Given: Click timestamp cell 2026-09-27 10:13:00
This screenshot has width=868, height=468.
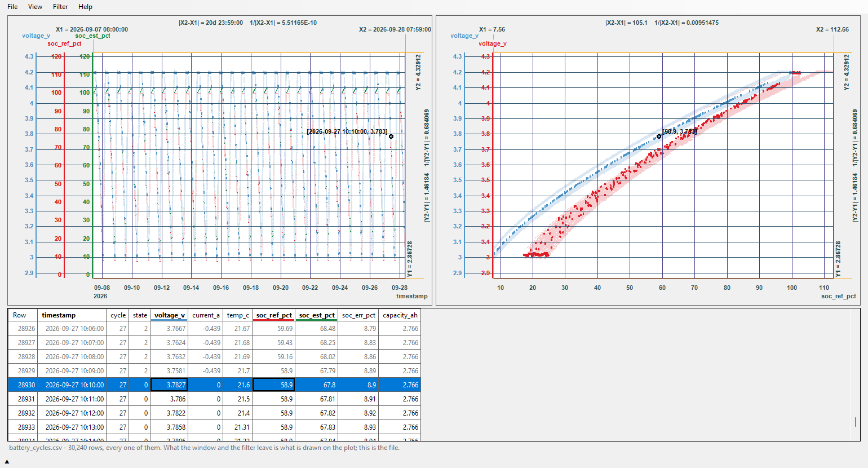Looking at the screenshot, I should [72, 427].
